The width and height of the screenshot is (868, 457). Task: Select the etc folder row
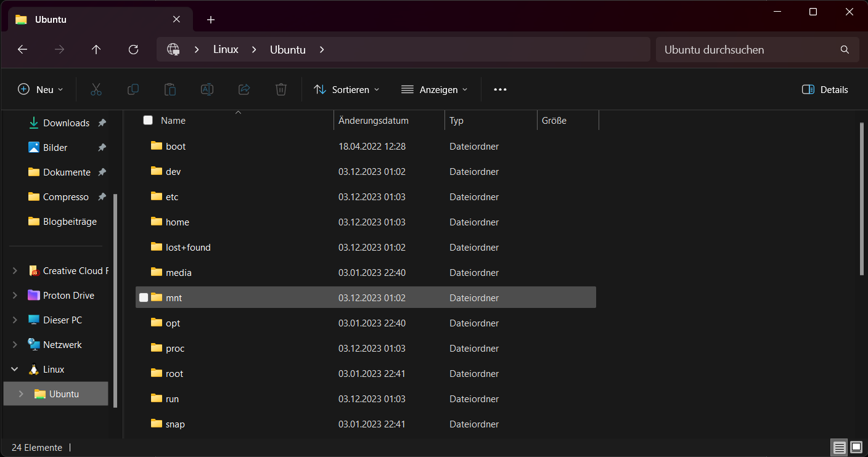[x=366, y=196]
